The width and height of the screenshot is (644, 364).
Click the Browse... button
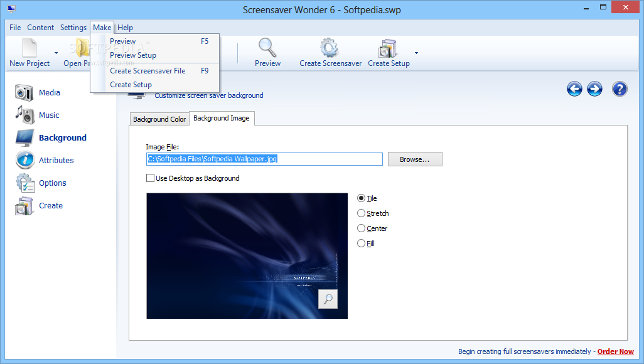(415, 159)
